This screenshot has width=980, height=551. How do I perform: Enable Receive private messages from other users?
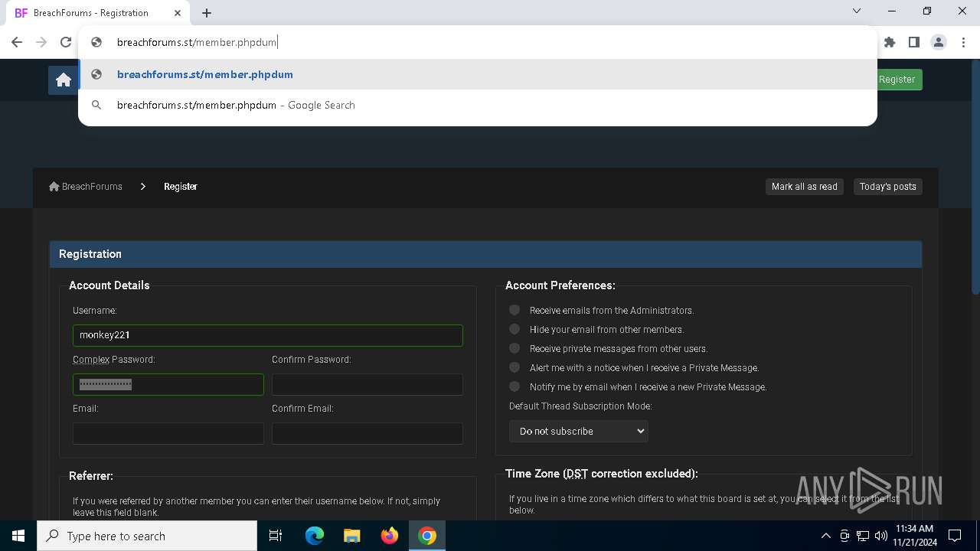click(514, 348)
